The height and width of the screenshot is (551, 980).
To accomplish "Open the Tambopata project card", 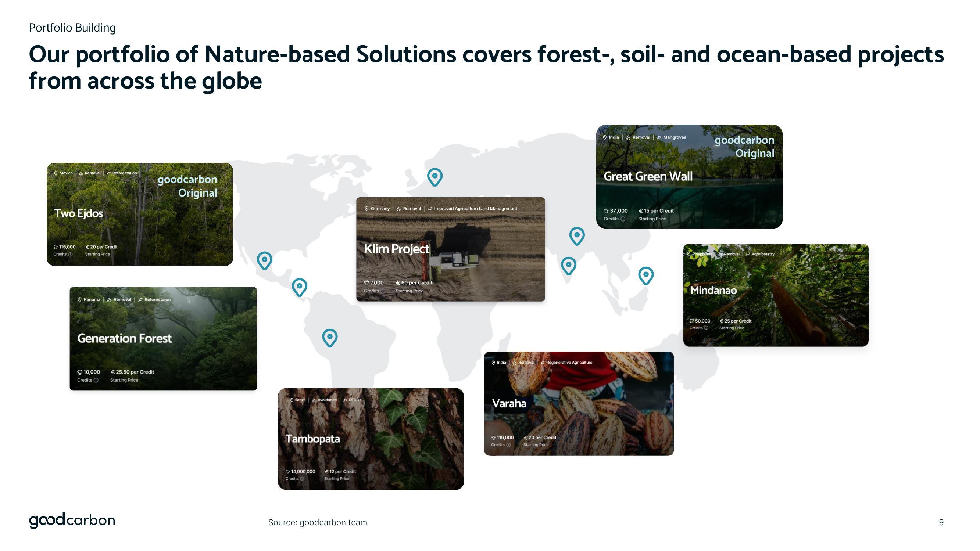I will (x=371, y=439).
